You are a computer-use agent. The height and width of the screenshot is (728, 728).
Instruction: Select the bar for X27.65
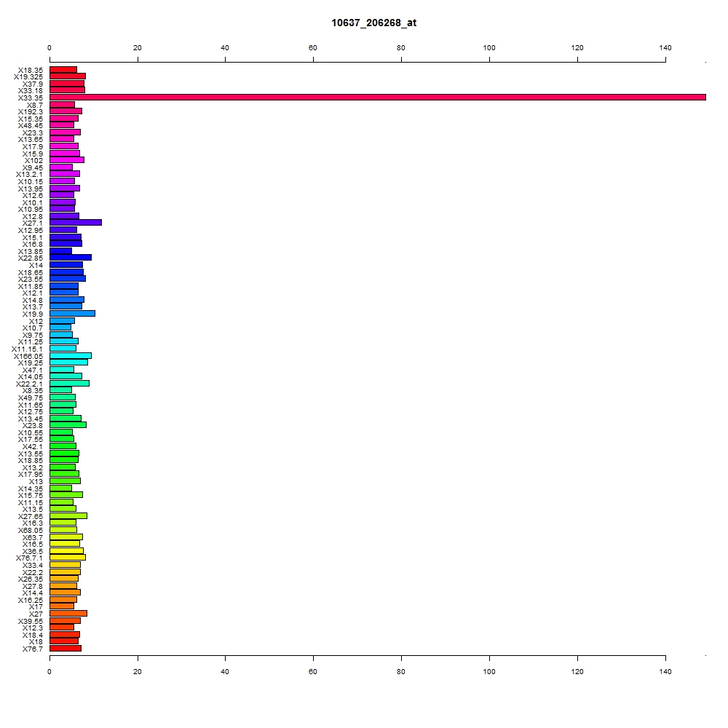[68, 516]
